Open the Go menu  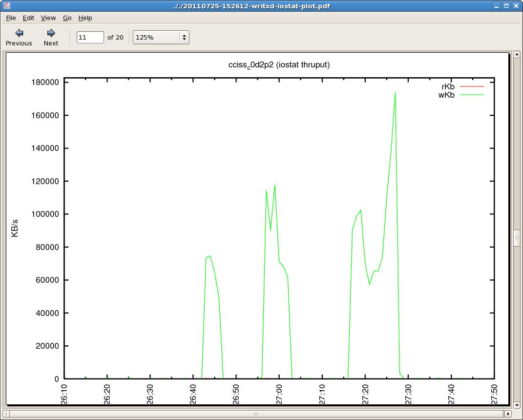click(x=67, y=18)
